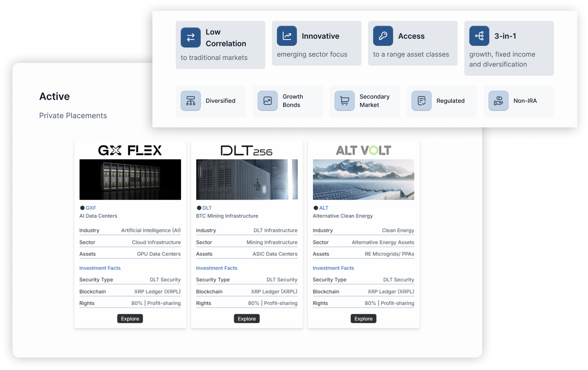Click the Private Placements subtitle
This screenshot has width=588, height=370.
point(73,116)
